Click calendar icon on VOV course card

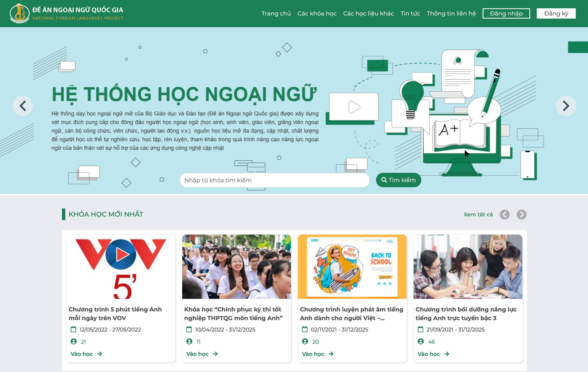point(73,329)
